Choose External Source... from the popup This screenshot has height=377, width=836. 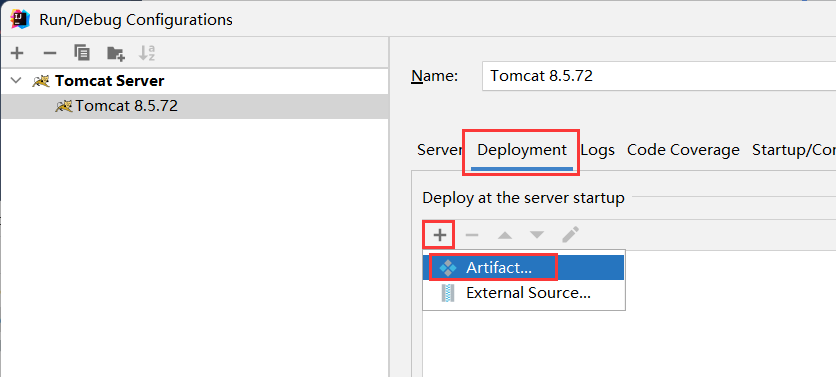click(524, 293)
